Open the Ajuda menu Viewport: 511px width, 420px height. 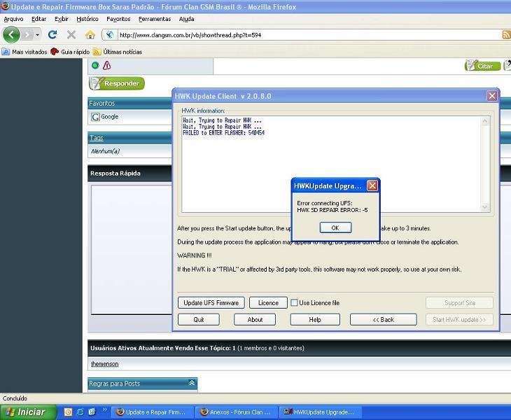point(186,19)
